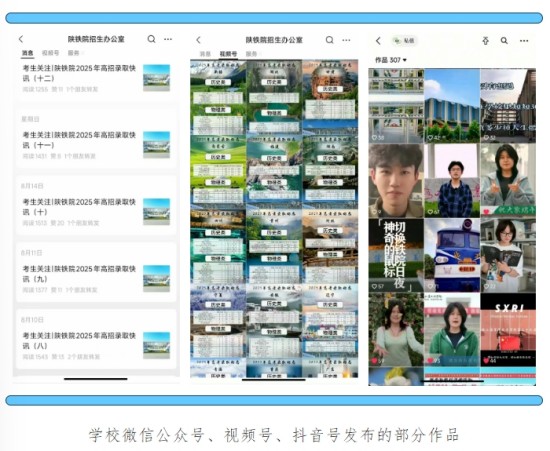Tap thumbnail image of article（十）

point(156,211)
